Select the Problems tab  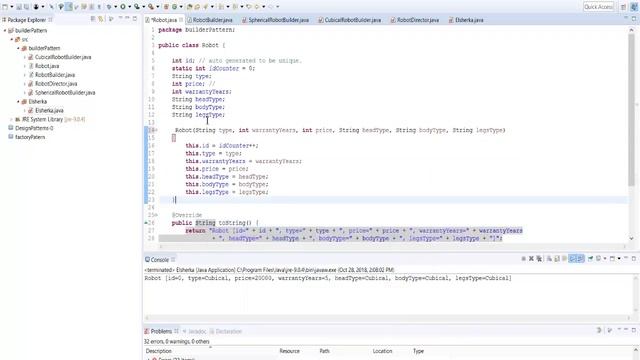click(161, 331)
